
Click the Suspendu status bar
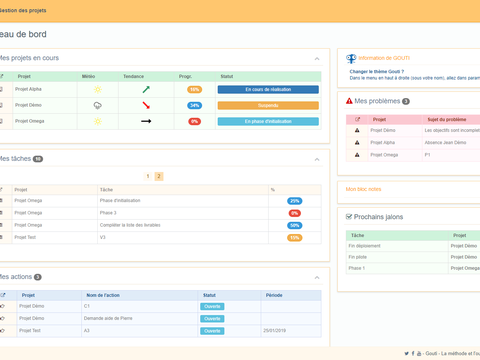268,105
